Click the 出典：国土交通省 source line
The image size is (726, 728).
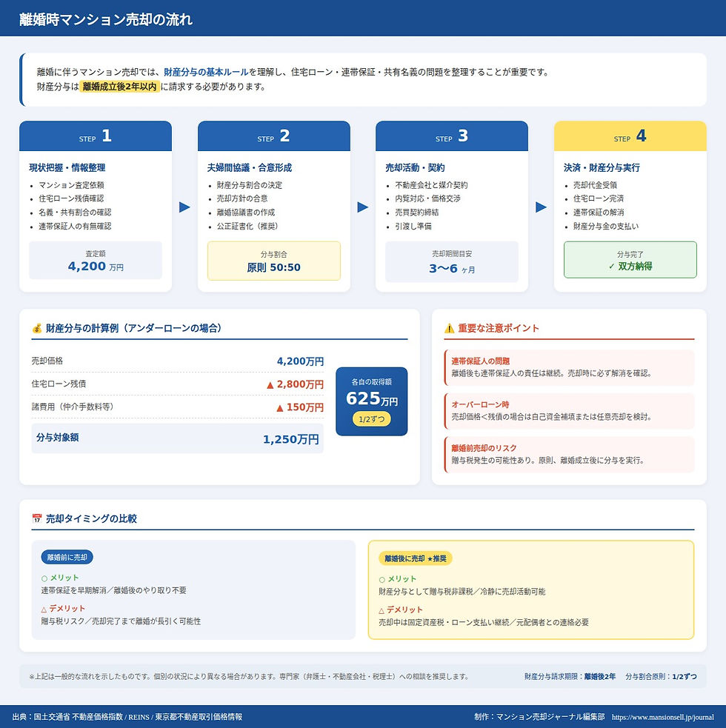pyautogui.click(x=127, y=717)
